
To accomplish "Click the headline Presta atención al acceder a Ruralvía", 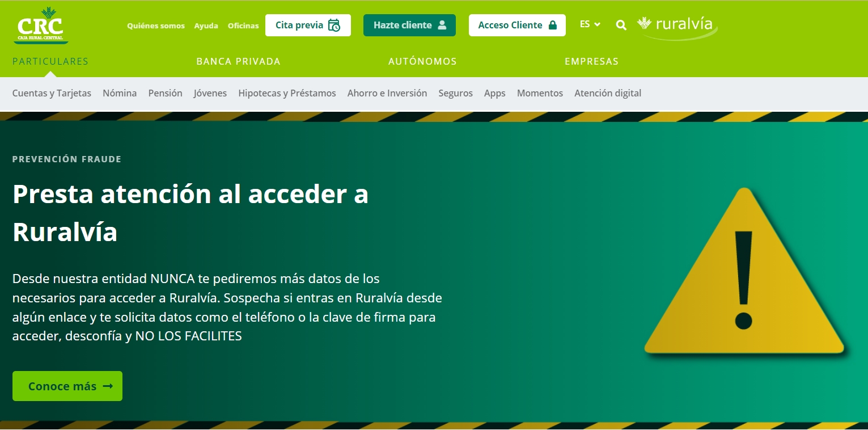I will [x=190, y=213].
